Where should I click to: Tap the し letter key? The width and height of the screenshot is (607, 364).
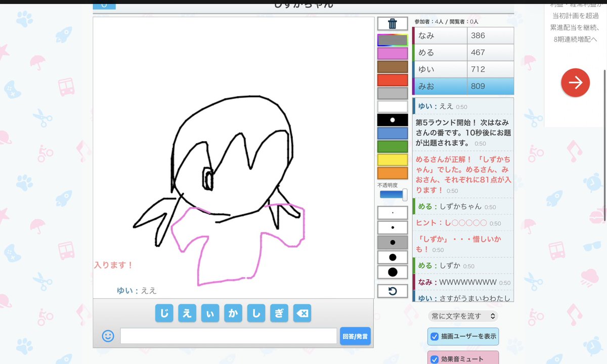click(x=256, y=313)
